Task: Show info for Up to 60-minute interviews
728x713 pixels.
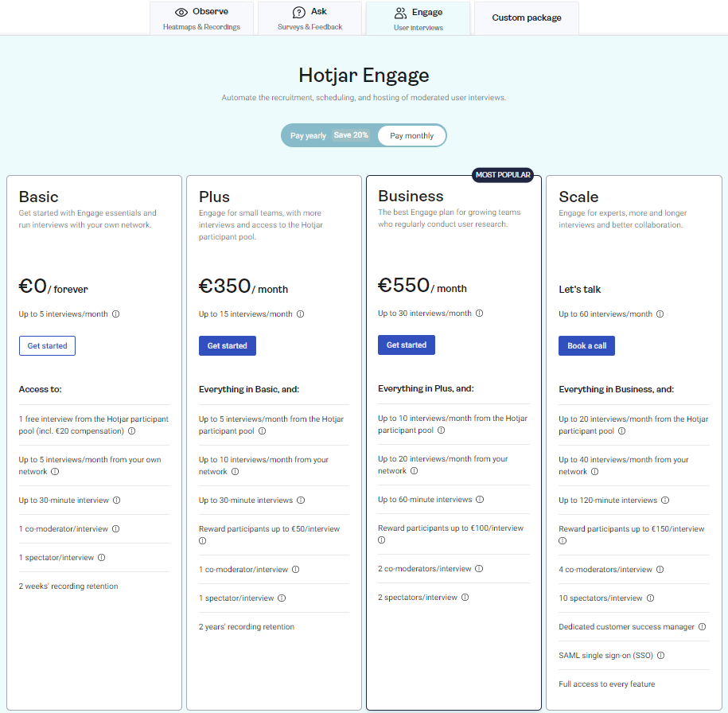Action: pyautogui.click(x=480, y=499)
